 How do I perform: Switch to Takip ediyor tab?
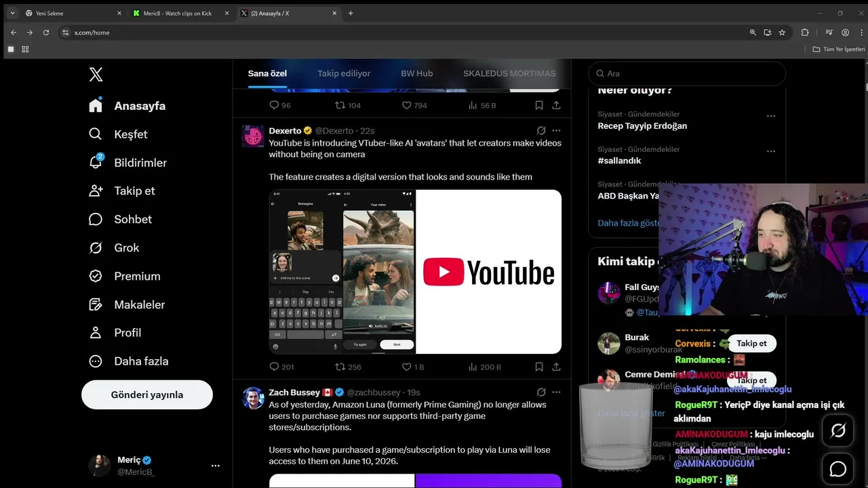344,73
